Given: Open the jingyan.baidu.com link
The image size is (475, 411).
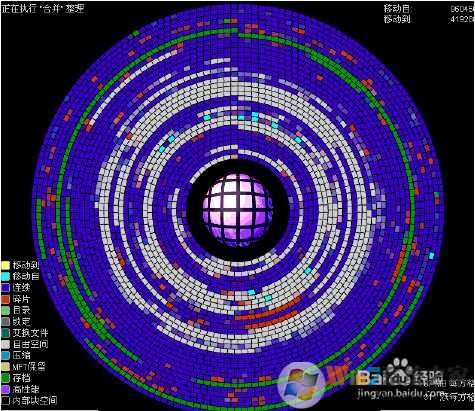Looking at the screenshot, I should click(401, 393).
